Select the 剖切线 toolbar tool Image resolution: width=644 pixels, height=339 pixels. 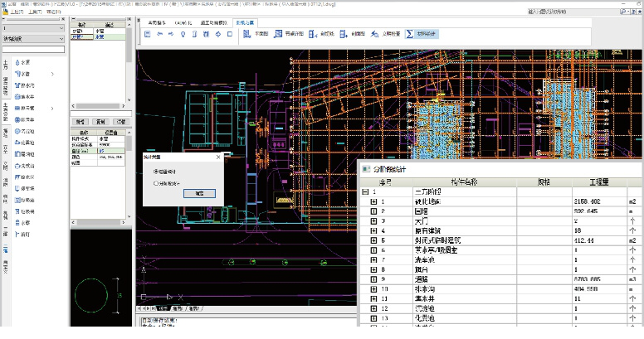[x=321, y=34]
